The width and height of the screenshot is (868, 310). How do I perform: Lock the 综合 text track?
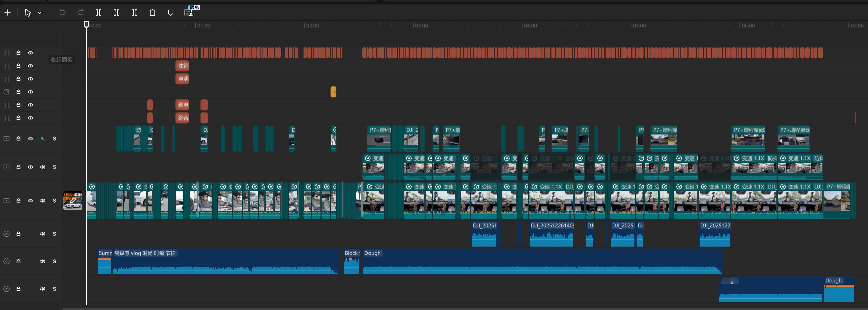coord(19,118)
